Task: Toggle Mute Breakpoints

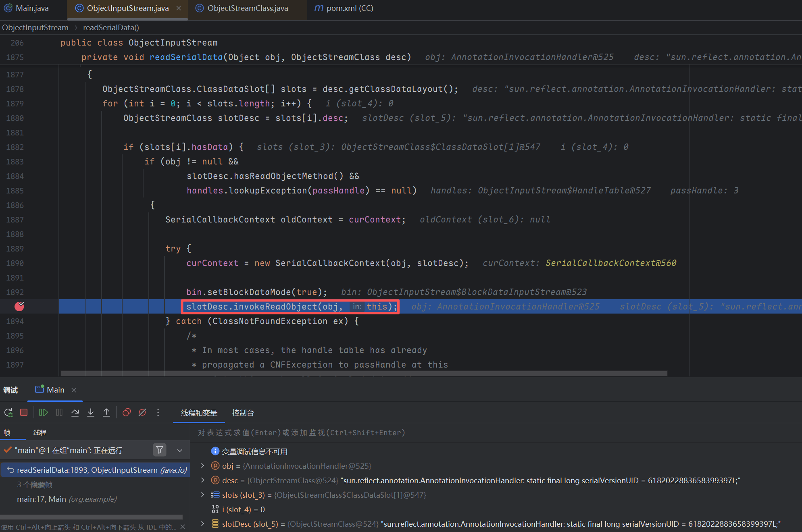Action: 142,412
